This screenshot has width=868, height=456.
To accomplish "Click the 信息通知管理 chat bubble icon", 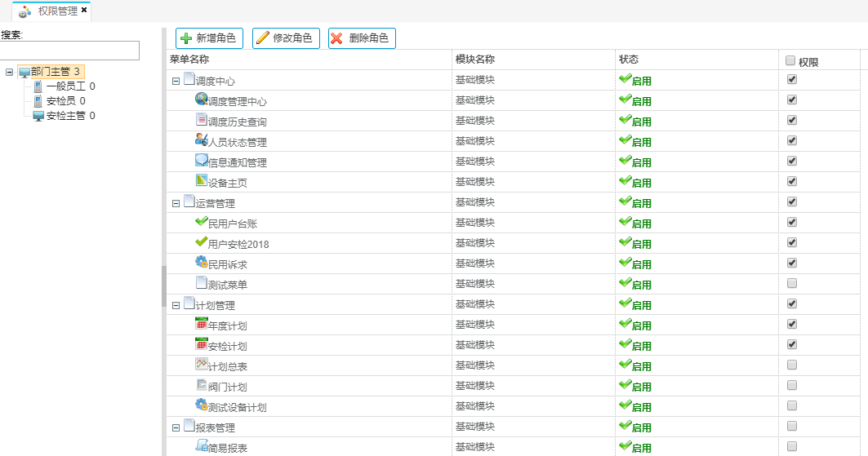I will [x=202, y=160].
